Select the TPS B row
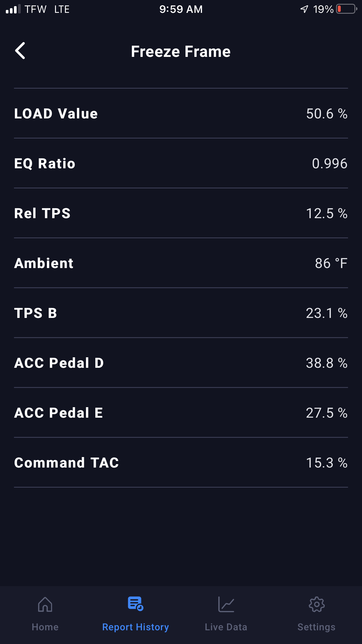 (181, 313)
